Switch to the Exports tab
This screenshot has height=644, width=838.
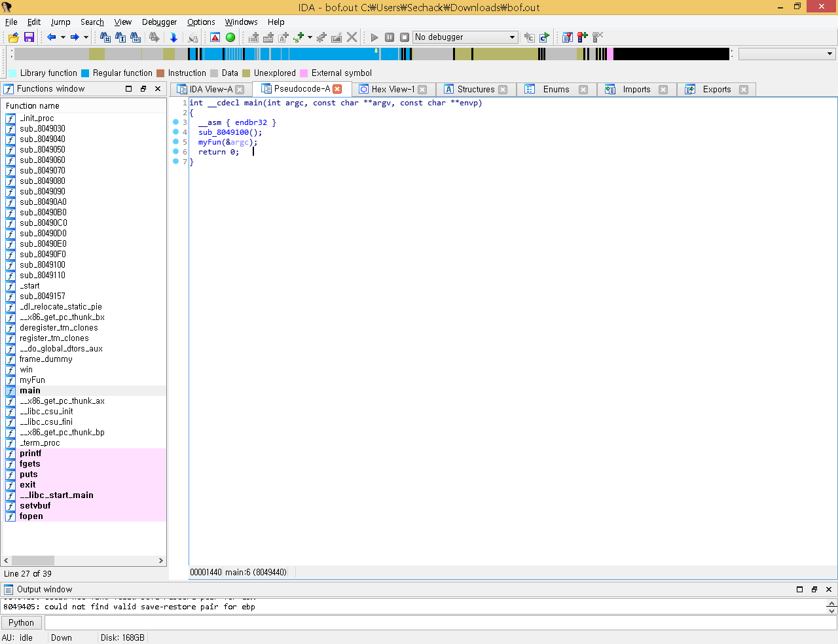717,90
